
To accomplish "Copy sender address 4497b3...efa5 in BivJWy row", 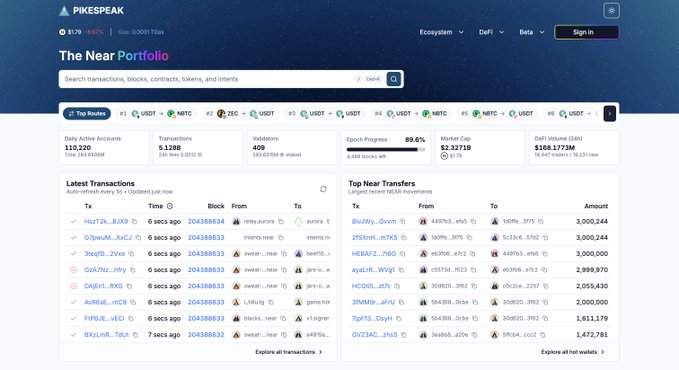I will pyautogui.click(x=473, y=221).
